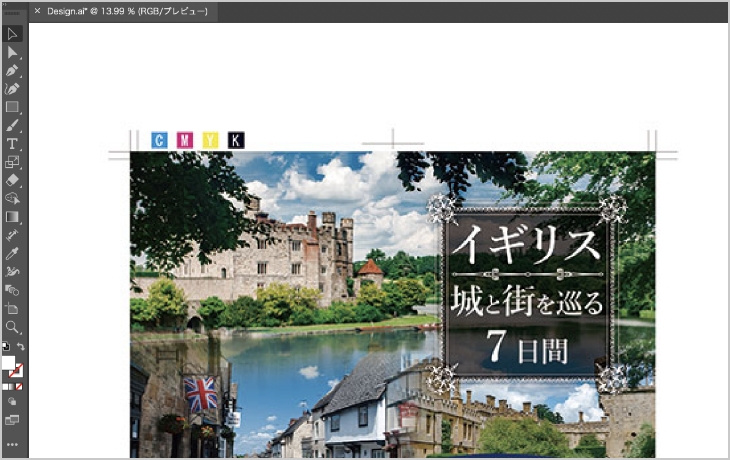Image resolution: width=730 pixels, height=460 pixels.
Task: Select the Gradient tool
Action: click(x=12, y=216)
